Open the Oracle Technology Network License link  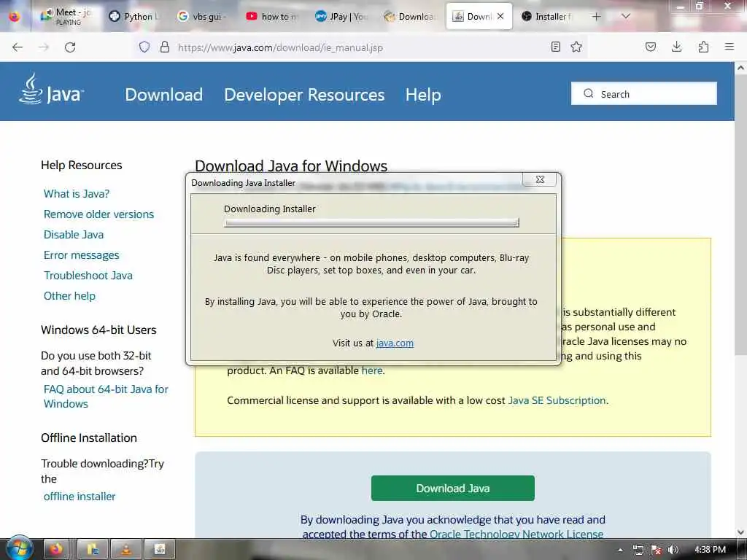[x=516, y=534]
